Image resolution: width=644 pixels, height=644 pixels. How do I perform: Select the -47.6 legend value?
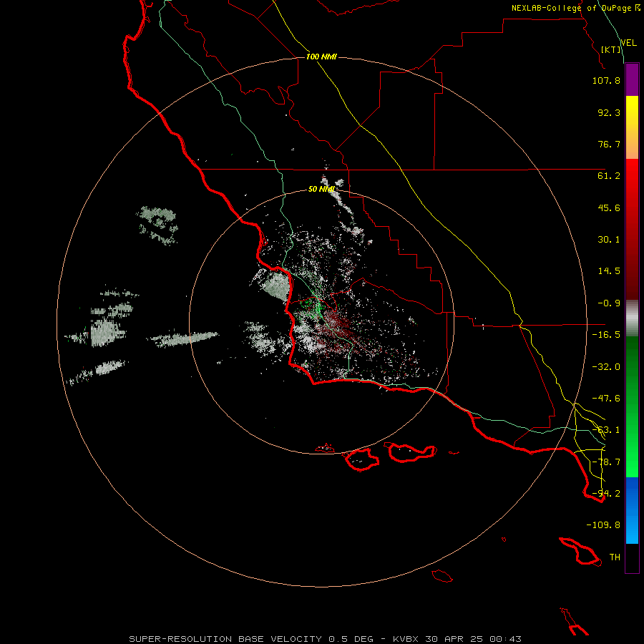click(x=606, y=399)
